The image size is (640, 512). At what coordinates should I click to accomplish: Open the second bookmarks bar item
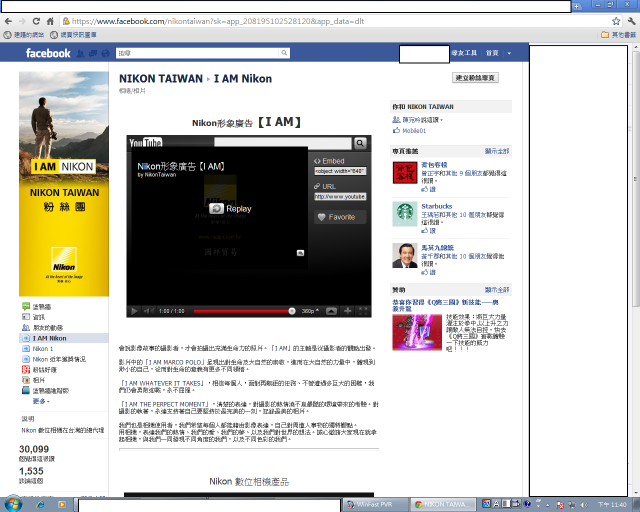click(73, 35)
